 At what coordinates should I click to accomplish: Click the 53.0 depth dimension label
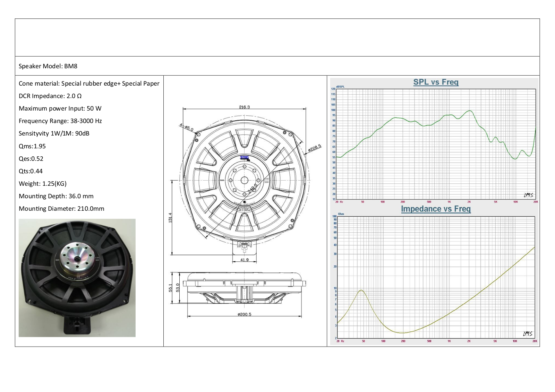click(x=178, y=288)
